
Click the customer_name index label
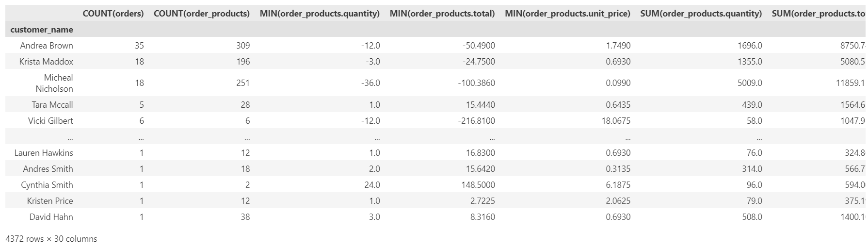pos(42,30)
